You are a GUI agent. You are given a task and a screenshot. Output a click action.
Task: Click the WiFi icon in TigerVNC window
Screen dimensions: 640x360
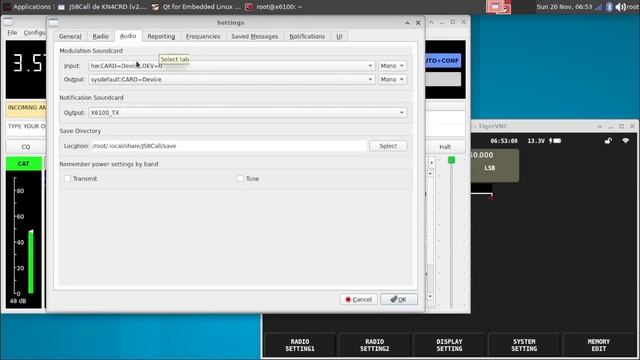pos(625,141)
